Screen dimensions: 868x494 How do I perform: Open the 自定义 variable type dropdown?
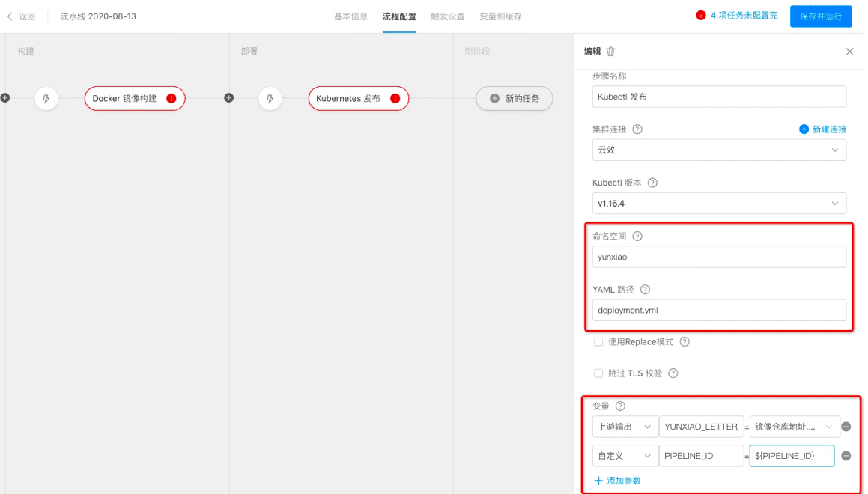tap(625, 456)
